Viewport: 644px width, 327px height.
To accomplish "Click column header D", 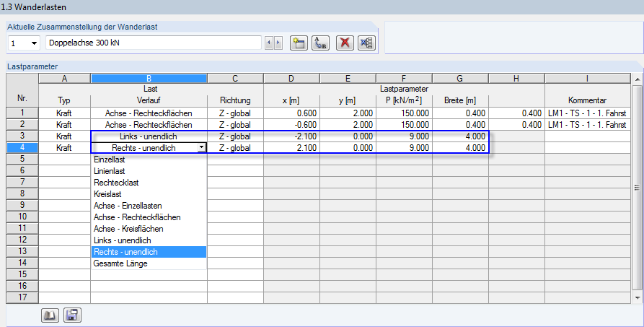I will [x=291, y=79].
